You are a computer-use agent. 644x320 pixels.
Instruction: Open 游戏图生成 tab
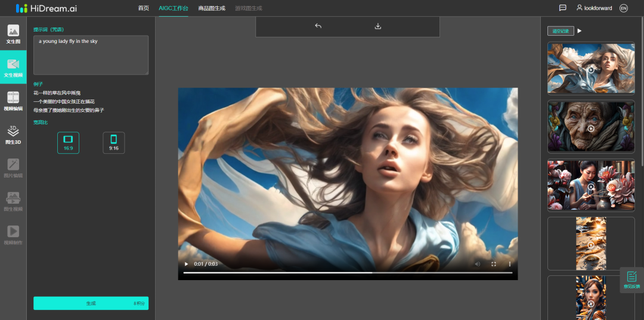click(249, 8)
